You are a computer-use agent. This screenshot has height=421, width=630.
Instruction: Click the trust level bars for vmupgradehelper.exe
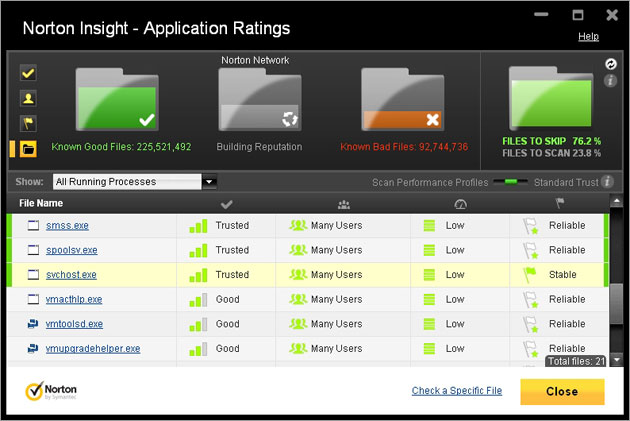point(198,349)
